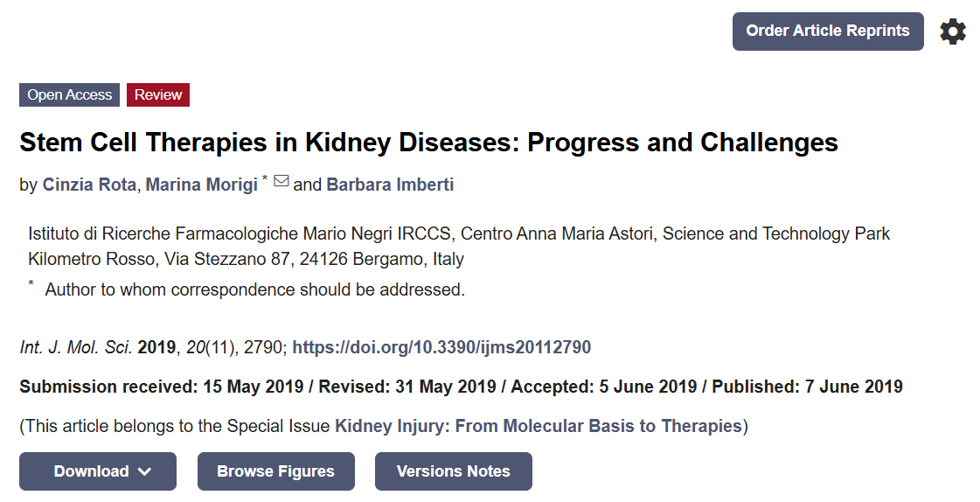Follow the doi.org article DOI link
Screen dimensions: 980x502
point(441,347)
